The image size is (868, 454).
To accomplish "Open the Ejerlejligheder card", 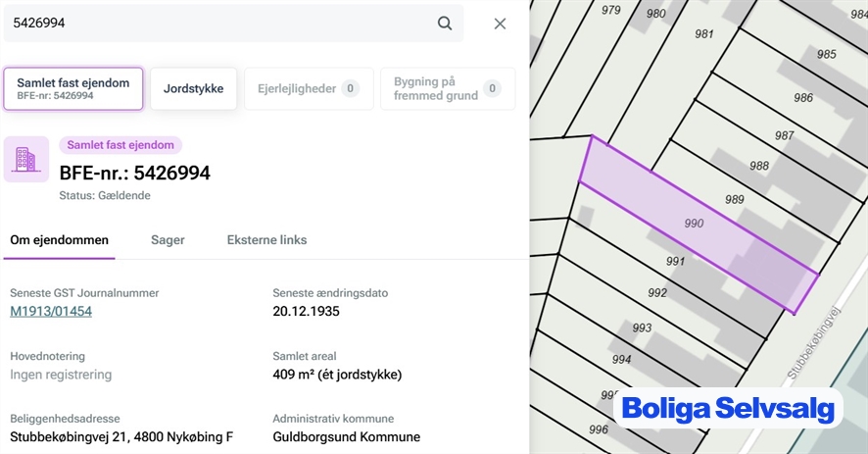I will pos(309,88).
